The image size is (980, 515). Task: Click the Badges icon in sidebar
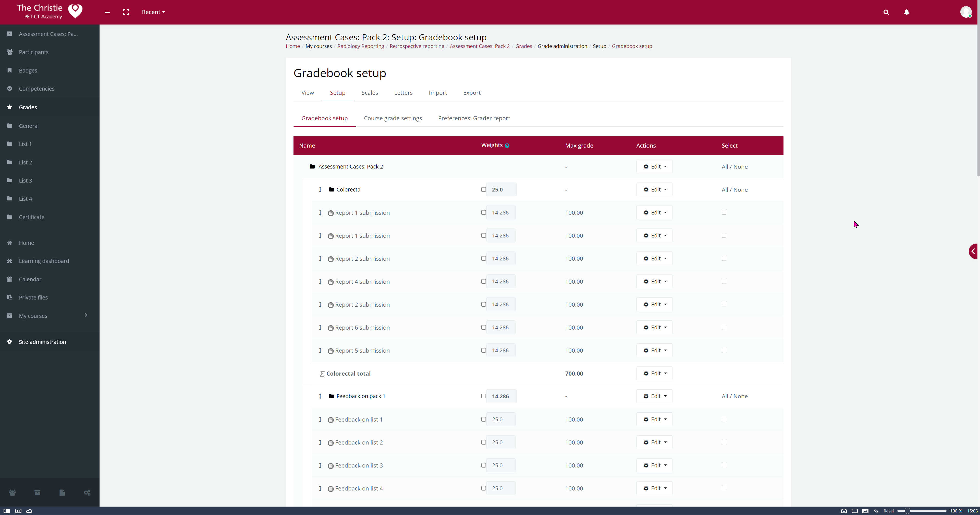point(9,70)
